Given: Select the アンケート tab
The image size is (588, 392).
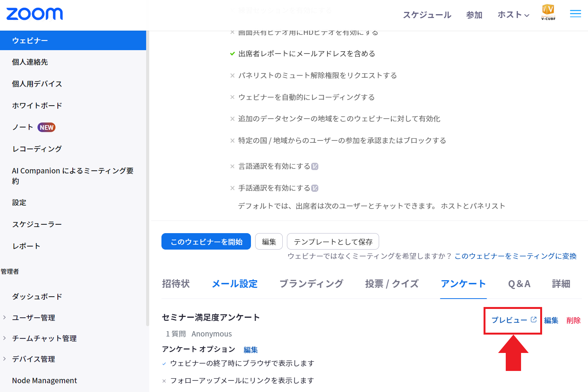Looking at the screenshot, I should [463, 284].
